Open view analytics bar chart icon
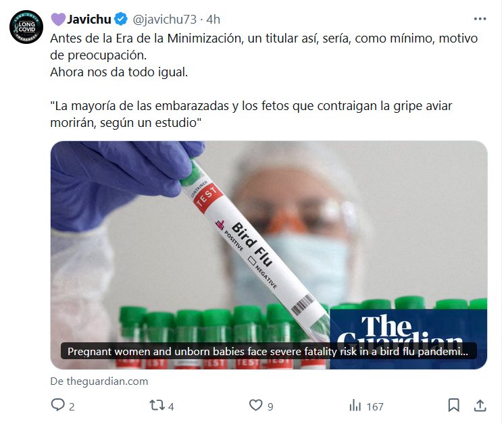 (x=355, y=405)
